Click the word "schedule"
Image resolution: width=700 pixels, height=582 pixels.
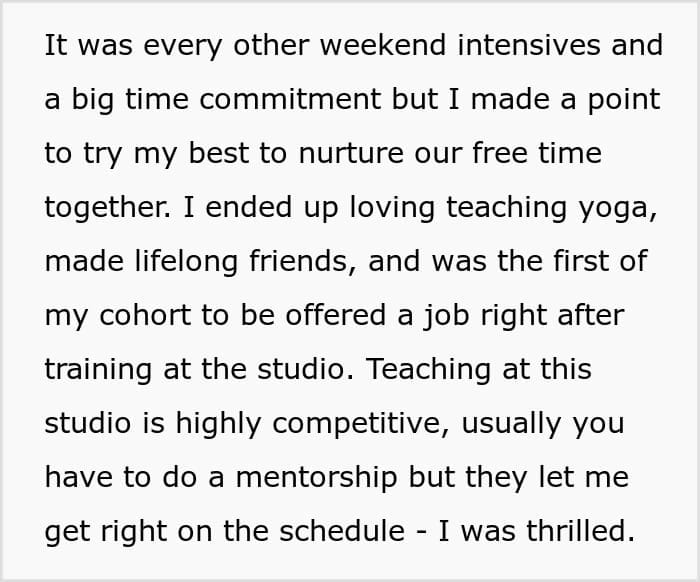click(x=342, y=531)
